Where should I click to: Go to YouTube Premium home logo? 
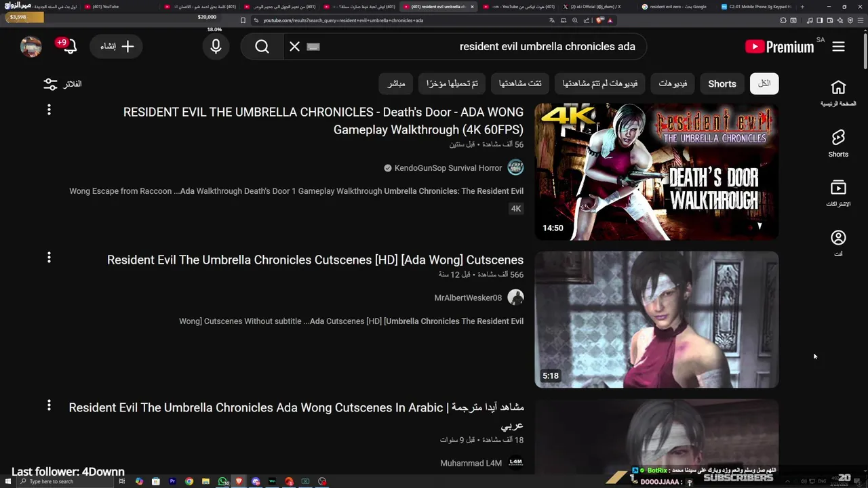pos(779,47)
